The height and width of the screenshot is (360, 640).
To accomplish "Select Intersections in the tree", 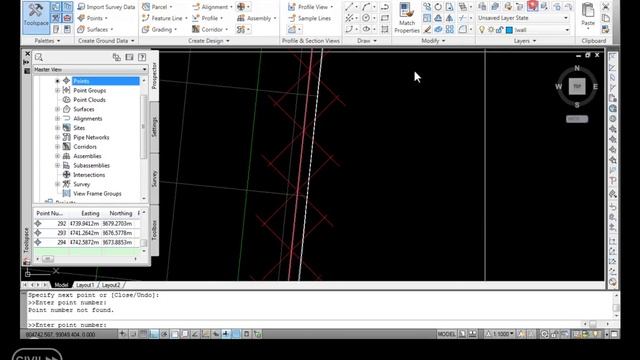I will click(89, 175).
